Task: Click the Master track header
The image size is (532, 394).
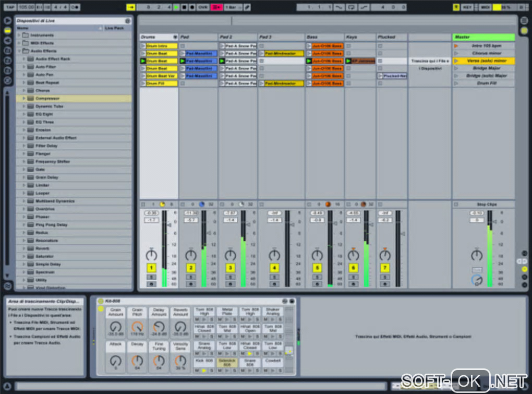Action: click(483, 37)
